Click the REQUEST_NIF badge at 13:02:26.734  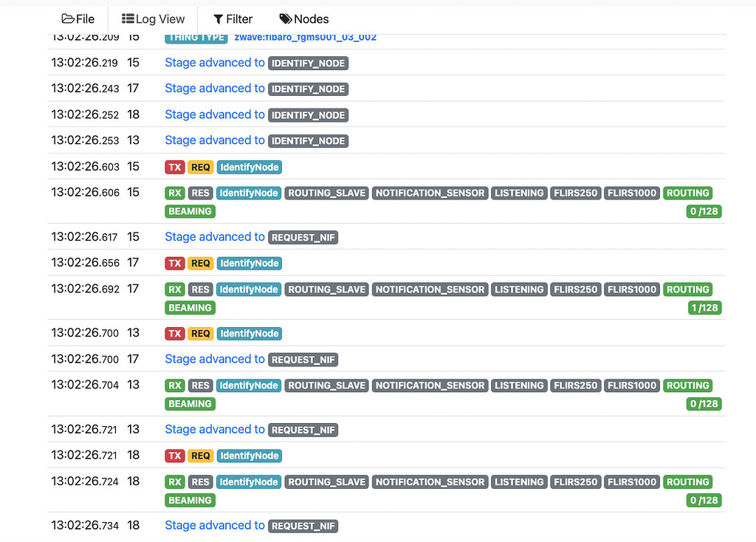tap(303, 526)
